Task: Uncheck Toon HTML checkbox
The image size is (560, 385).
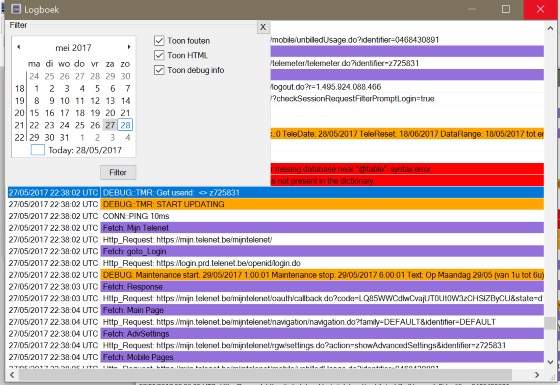Action: click(x=159, y=55)
